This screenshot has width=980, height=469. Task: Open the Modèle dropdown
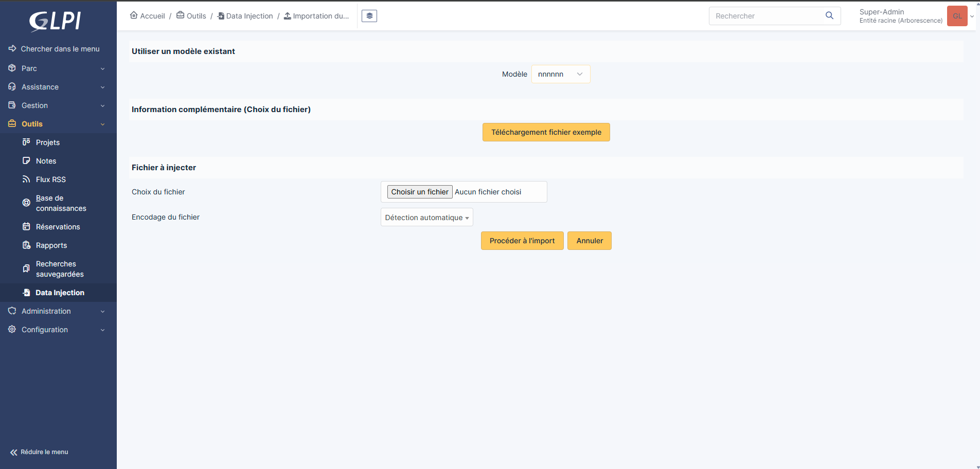[560, 74]
